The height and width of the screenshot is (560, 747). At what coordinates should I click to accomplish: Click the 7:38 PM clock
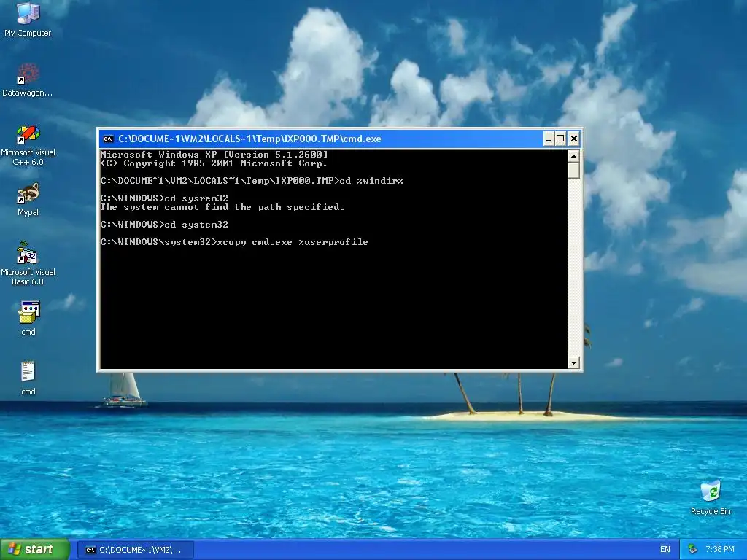720,550
